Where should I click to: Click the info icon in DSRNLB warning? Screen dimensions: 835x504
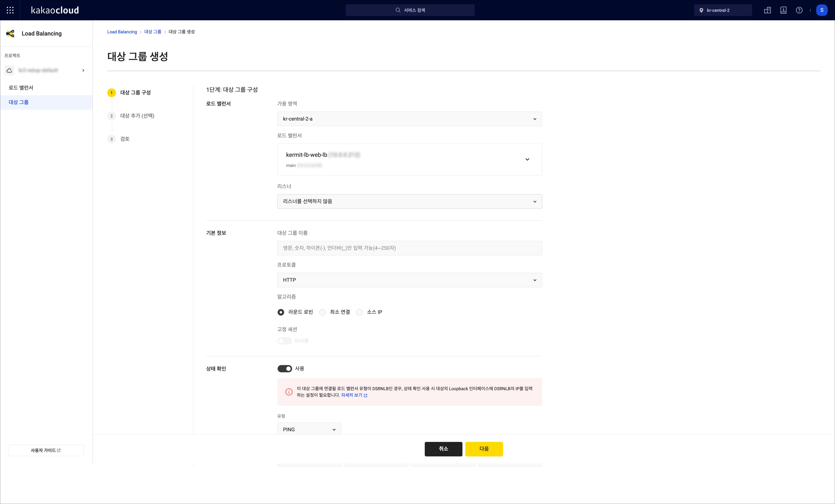click(289, 392)
